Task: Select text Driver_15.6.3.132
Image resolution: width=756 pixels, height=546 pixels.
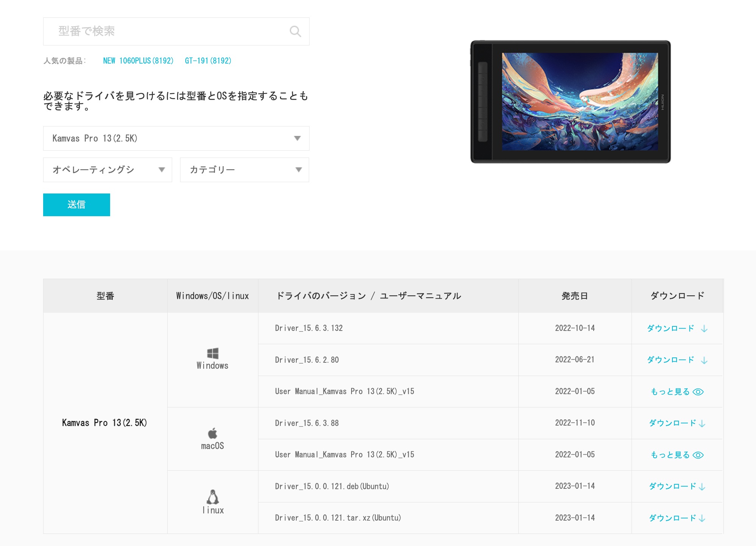Action: point(309,328)
